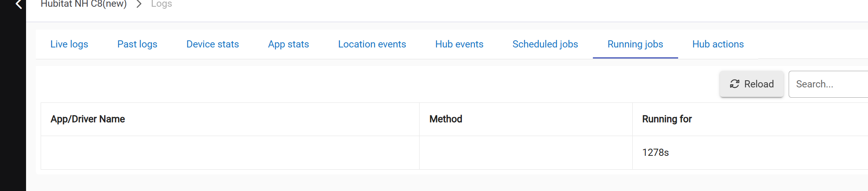Viewport: 868px width, 191px height.
Task: Click the Method column header
Action: tap(446, 119)
